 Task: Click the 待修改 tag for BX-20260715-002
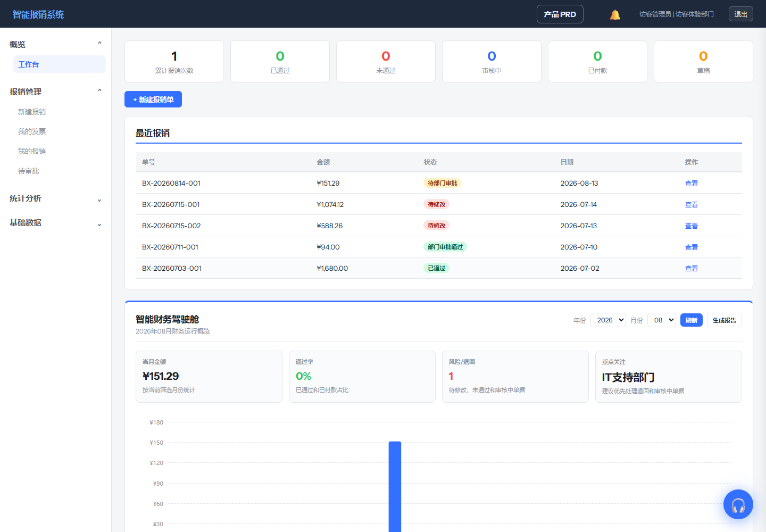click(x=437, y=226)
